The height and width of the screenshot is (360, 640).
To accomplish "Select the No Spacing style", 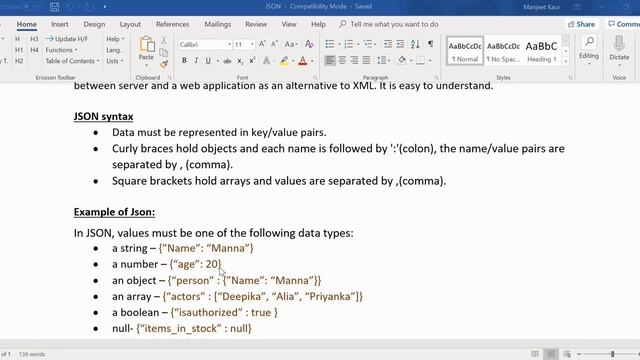I will point(503,51).
